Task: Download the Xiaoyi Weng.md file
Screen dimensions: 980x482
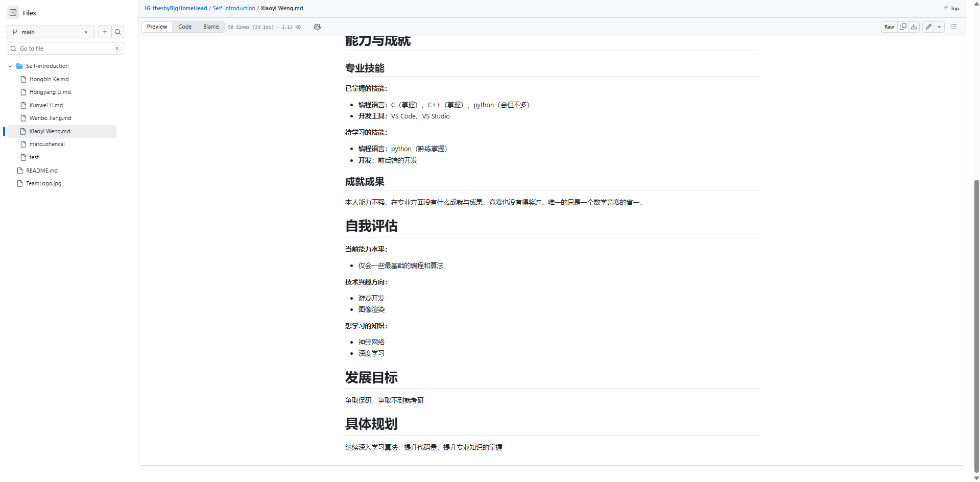Action: pyautogui.click(x=914, y=27)
